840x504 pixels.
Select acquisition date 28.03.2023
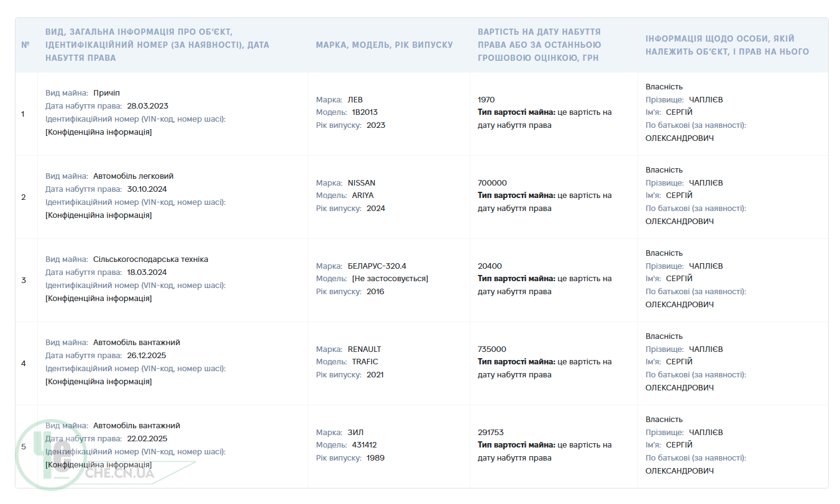click(147, 106)
